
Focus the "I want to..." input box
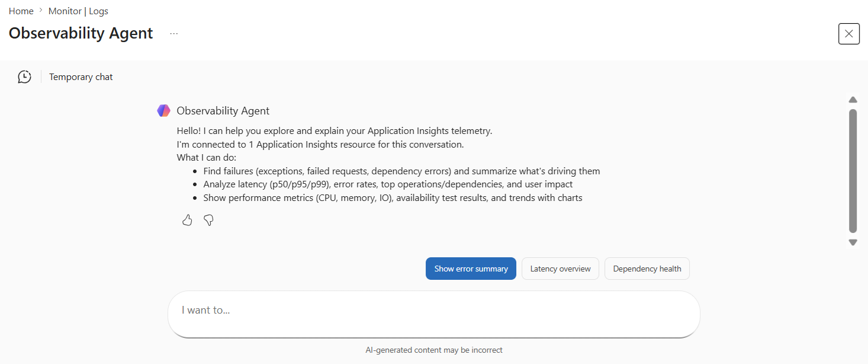tap(433, 311)
